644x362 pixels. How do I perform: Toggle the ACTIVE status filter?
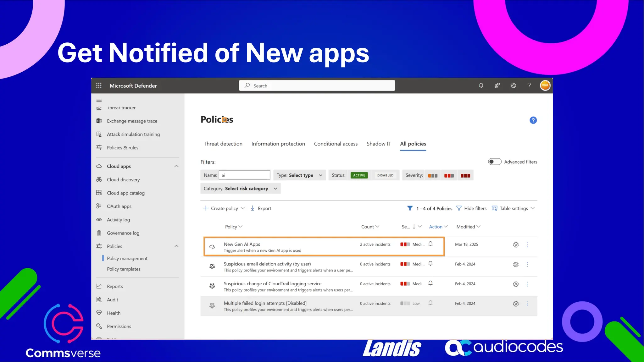pyautogui.click(x=359, y=175)
